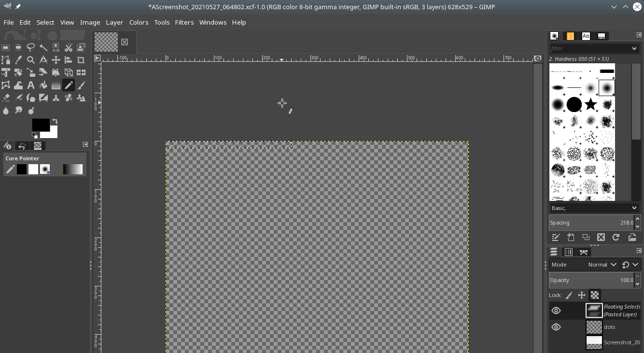
Task: Switch to the Patterns tab
Action: [x=570, y=36]
